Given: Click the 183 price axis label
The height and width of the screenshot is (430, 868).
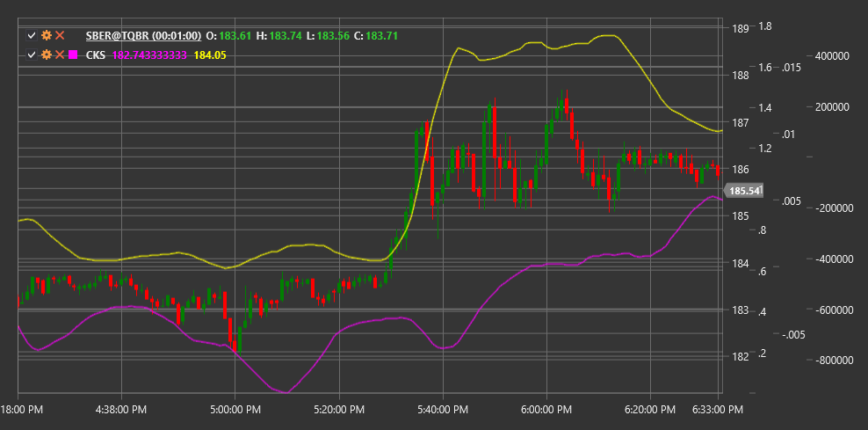Looking at the screenshot, I should (741, 310).
